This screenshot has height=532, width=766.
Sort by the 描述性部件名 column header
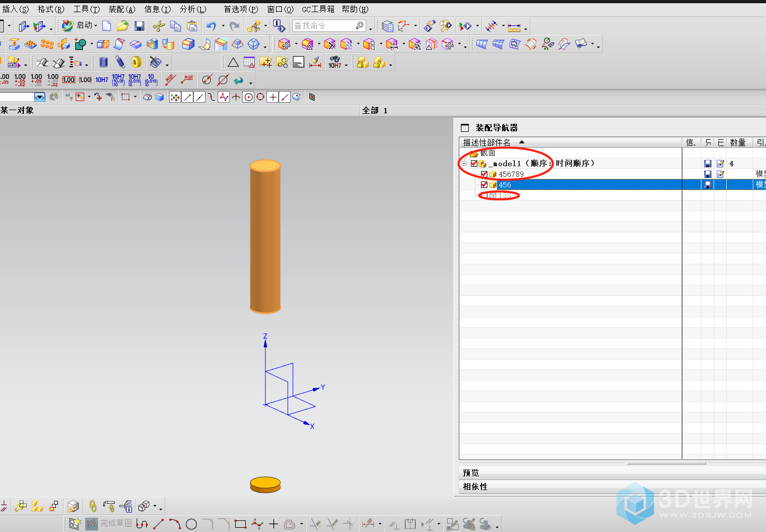click(x=571, y=142)
